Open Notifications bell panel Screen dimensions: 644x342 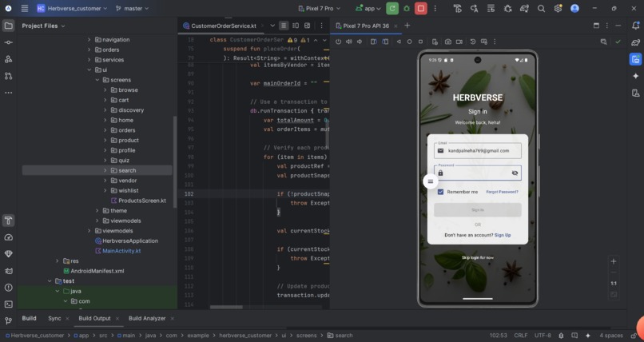[635, 26]
